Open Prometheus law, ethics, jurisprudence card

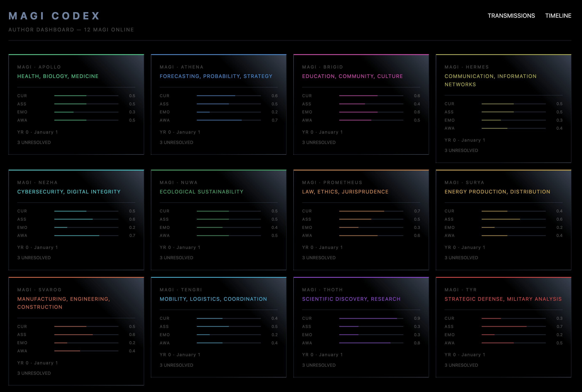click(x=345, y=192)
